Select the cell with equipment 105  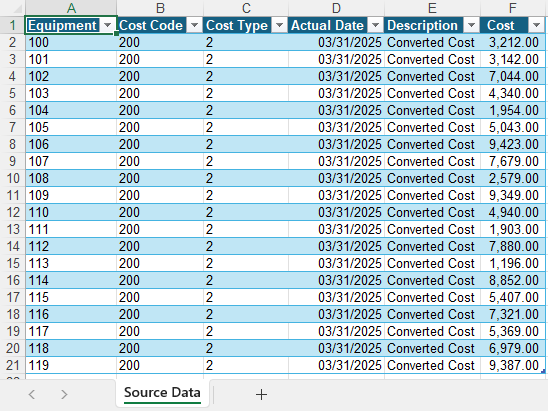tap(71, 127)
